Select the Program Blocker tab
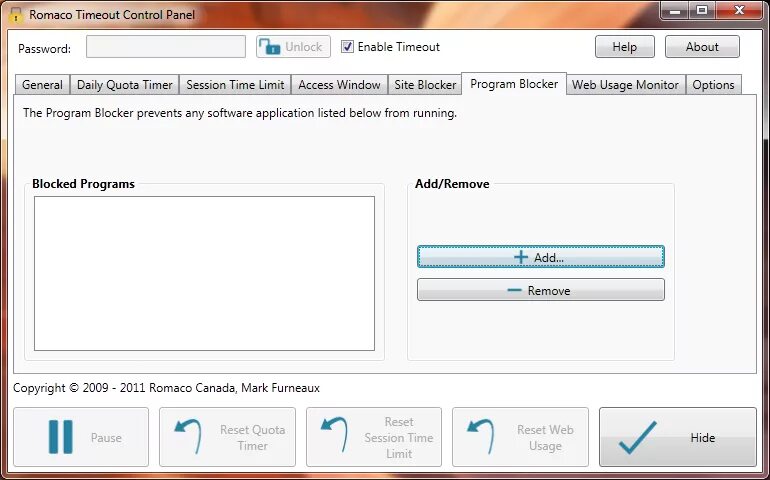This screenshot has width=770, height=480. click(514, 84)
